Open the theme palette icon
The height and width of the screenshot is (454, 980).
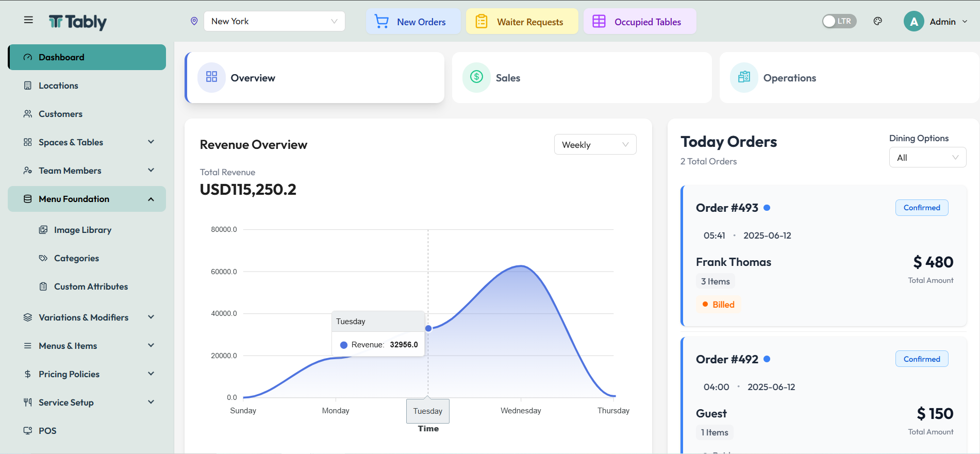pyautogui.click(x=878, y=21)
